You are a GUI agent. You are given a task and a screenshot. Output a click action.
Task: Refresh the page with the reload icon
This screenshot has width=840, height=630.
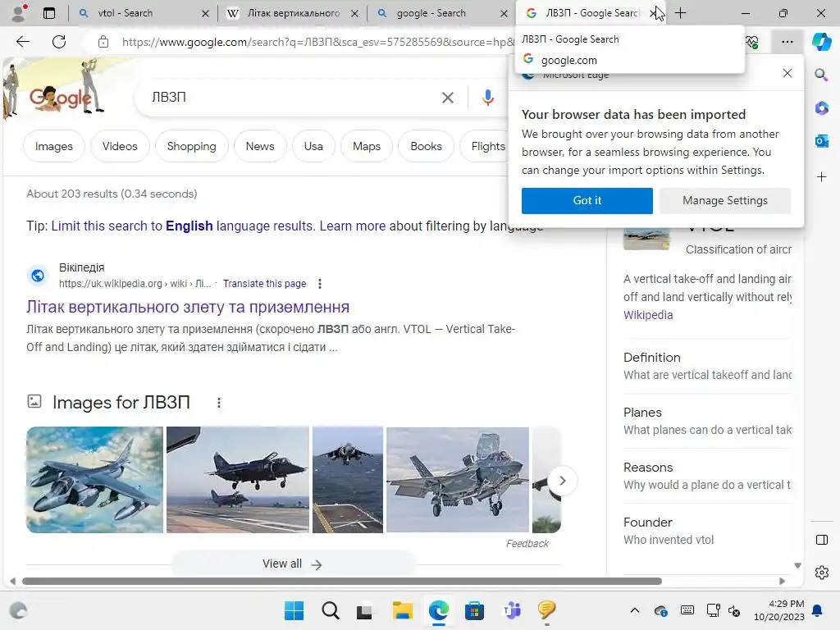point(59,42)
